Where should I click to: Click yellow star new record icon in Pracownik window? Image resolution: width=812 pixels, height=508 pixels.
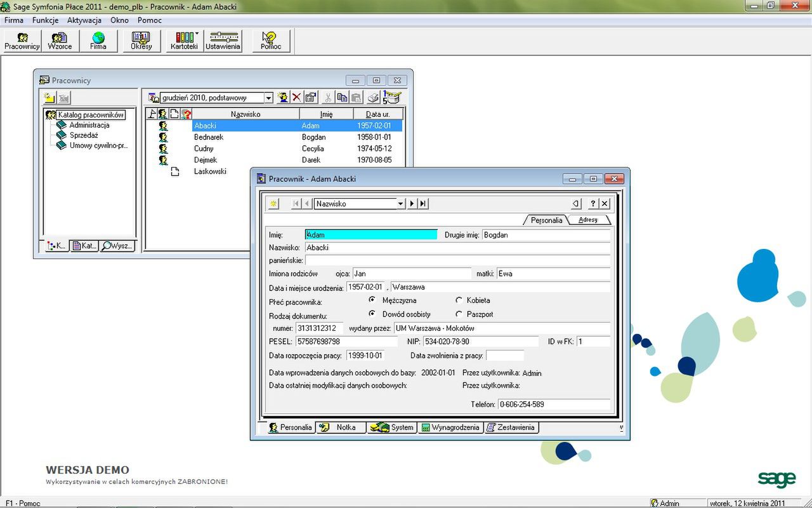click(x=273, y=204)
